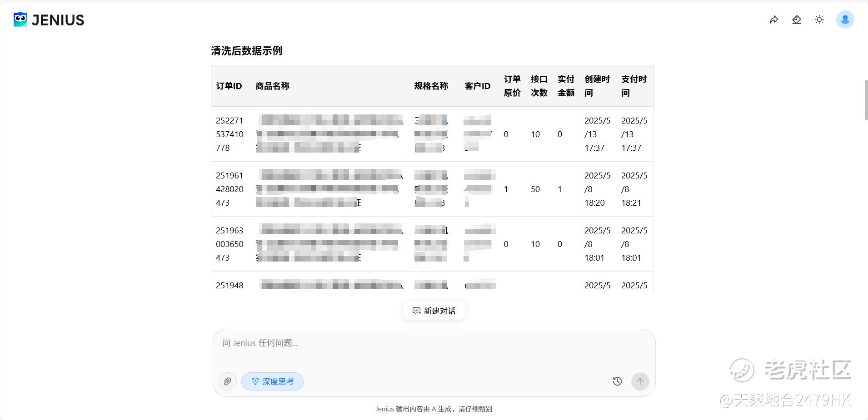Click the 创建时间 column header

[x=597, y=86]
